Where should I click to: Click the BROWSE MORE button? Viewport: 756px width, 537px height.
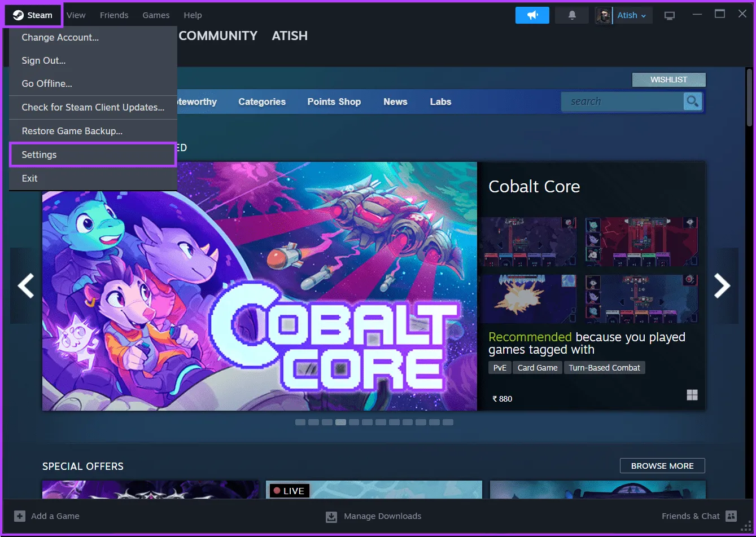[662, 466]
